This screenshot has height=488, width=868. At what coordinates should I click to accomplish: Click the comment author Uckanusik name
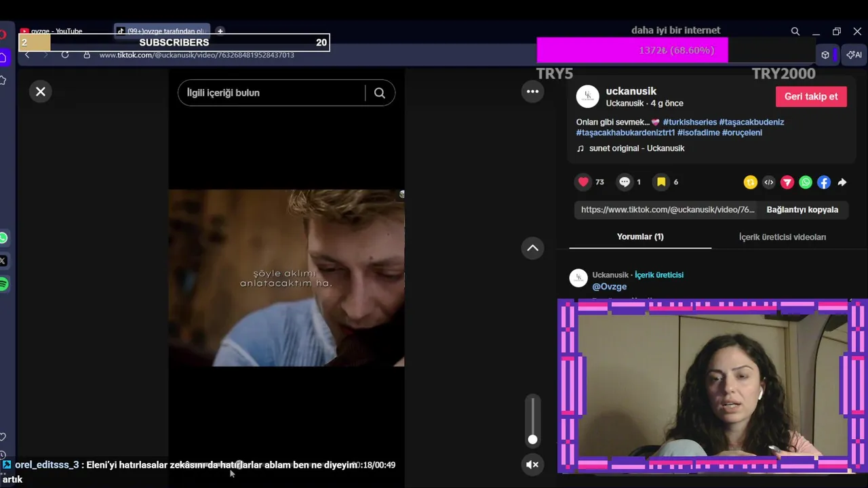(610, 275)
